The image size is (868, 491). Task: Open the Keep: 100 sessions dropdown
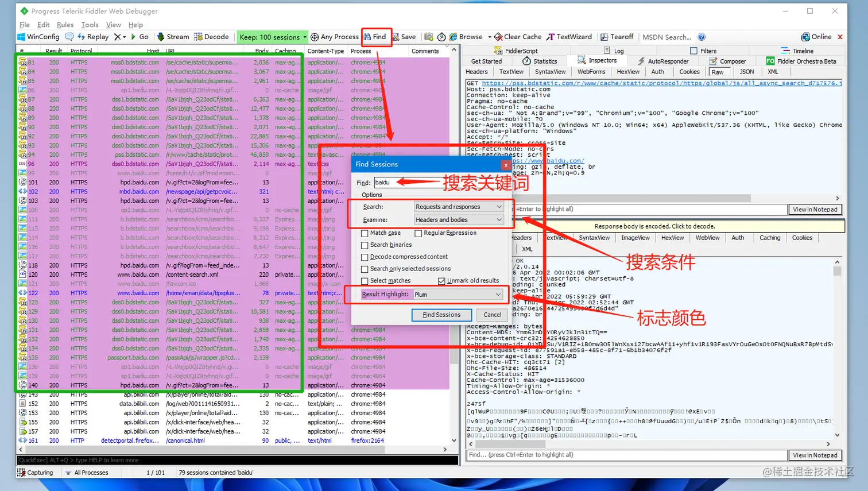coord(273,37)
